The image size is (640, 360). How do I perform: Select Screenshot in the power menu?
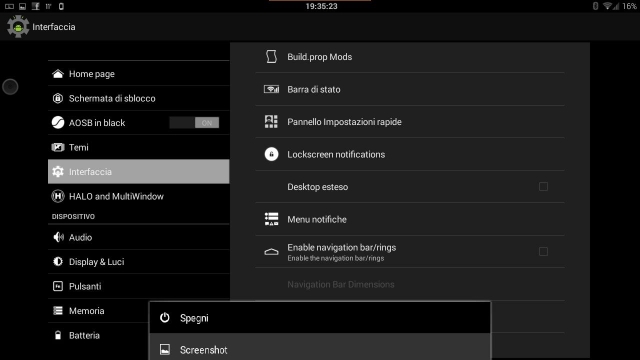point(320,347)
